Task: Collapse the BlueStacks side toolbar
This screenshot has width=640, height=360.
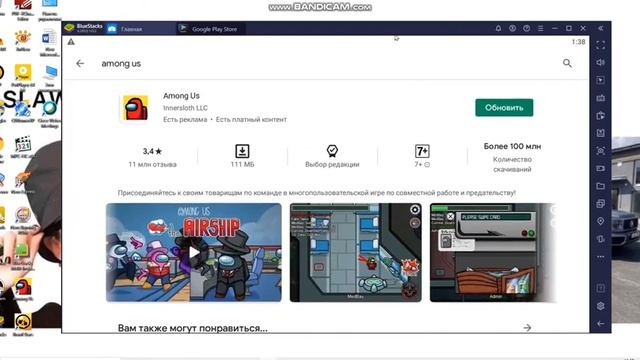Action: click(x=600, y=28)
